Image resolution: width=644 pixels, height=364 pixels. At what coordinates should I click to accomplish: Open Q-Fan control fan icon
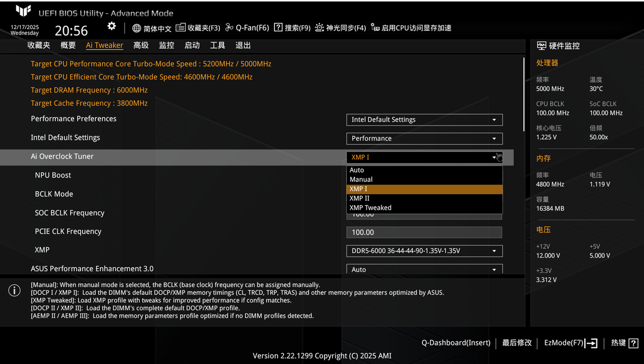(229, 28)
